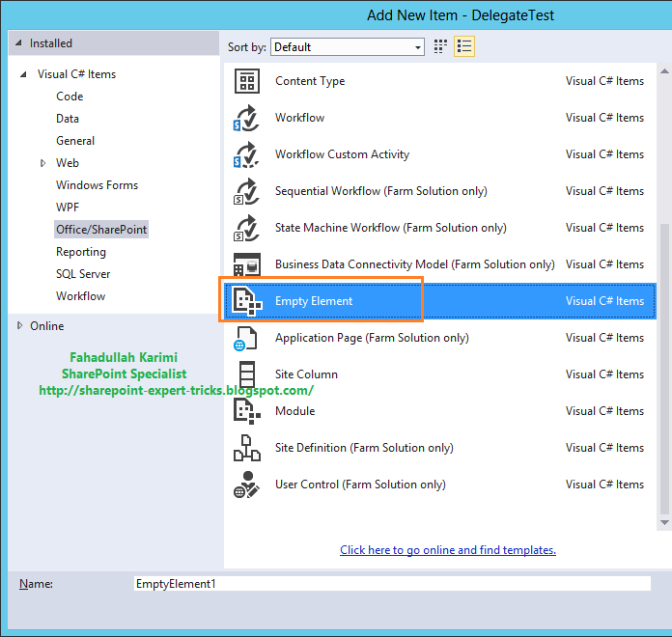Image resolution: width=672 pixels, height=637 pixels.
Task: Select the 'Content Type' template name
Action: [x=310, y=81]
